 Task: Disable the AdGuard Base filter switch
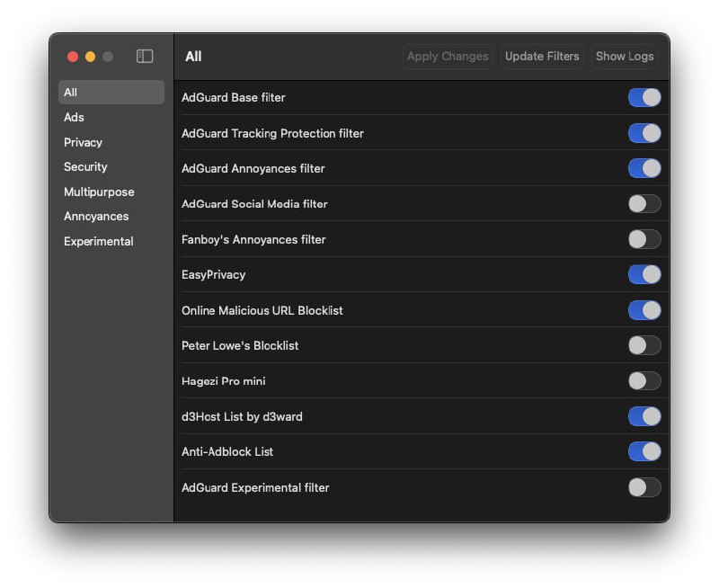click(x=644, y=97)
